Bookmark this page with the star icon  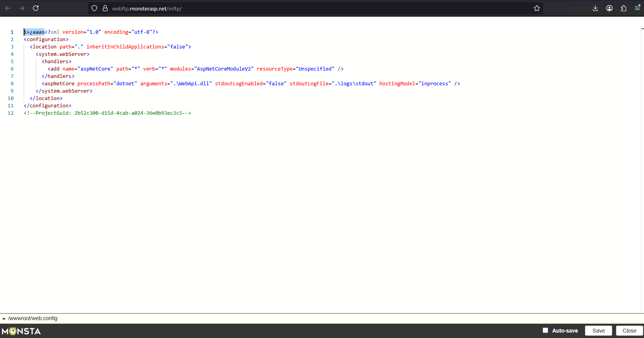(x=536, y=8)
